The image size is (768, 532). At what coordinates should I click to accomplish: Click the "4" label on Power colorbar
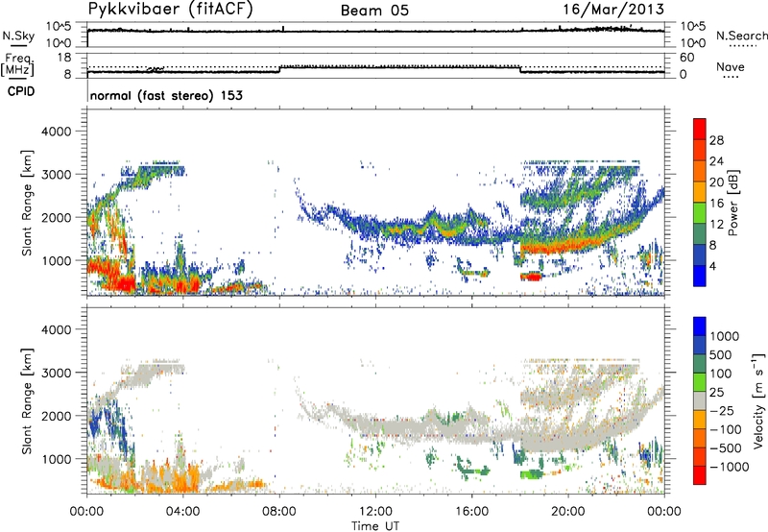pyautogui.click(x=713, y=266)
